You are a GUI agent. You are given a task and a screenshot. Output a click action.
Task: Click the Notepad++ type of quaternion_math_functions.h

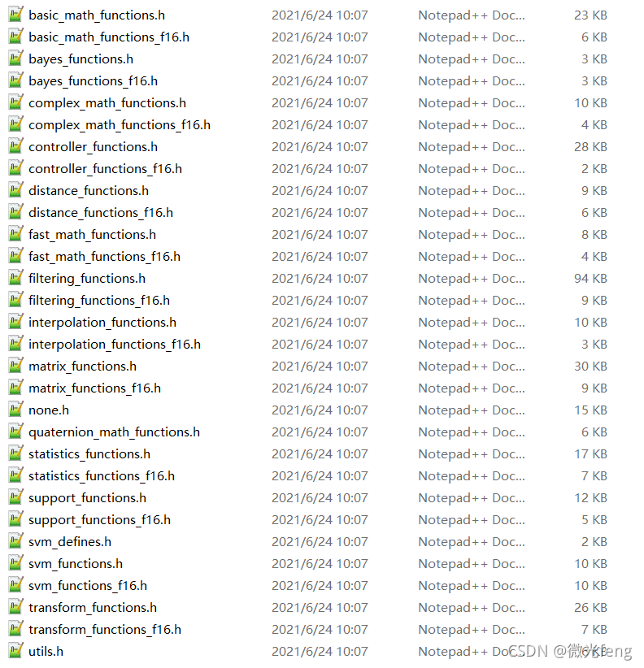pyautogui.click(x=472, y=432)
